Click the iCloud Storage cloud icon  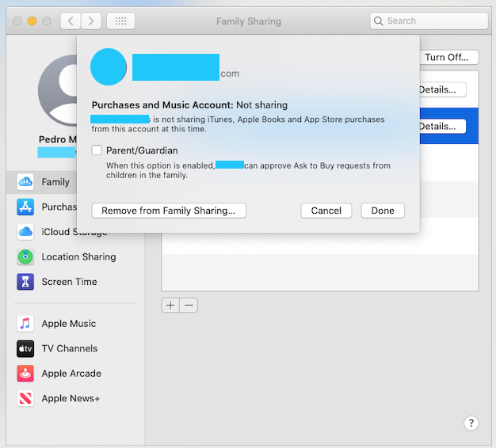25,232
